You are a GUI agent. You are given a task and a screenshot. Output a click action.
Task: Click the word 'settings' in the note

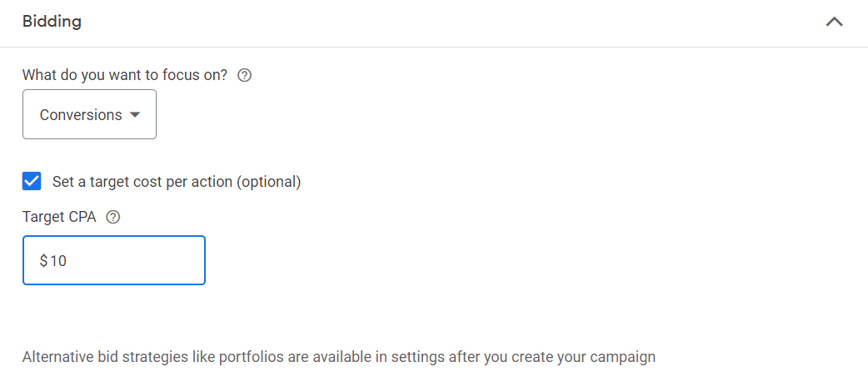point(413,357)
